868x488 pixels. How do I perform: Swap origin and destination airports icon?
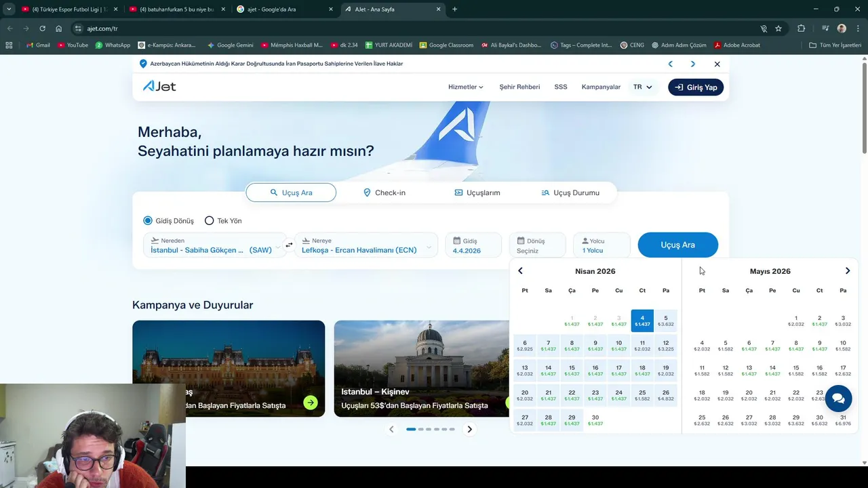pyautogui.click(x=289, y=245)
